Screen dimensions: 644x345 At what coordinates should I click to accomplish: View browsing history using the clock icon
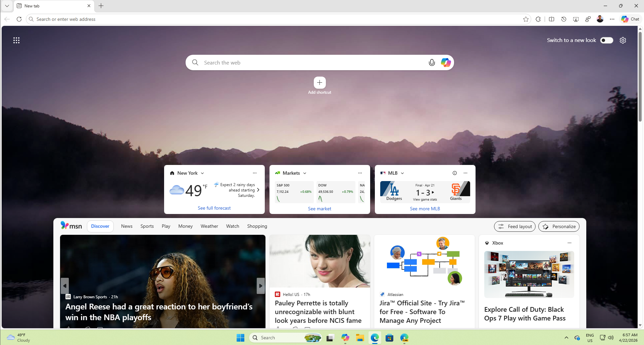point(563,19)
